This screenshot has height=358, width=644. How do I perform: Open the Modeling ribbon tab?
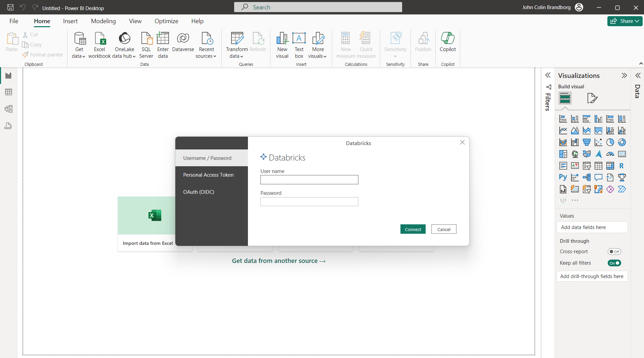tap(103, 21)
